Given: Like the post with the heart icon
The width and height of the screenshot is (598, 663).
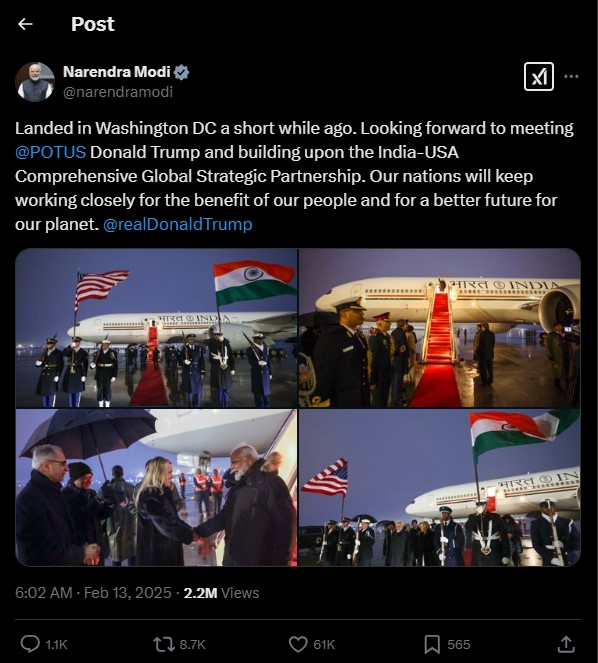Looking at the screenshot, I should coord(298,644).
